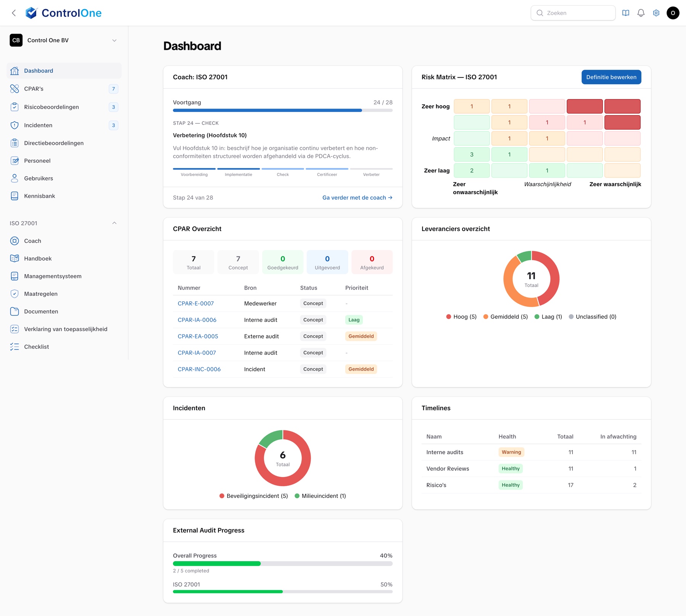Image resolution: width=686 pixels, height=616 pixels.
Task: Click the Personeel icon
Action: pyautogui.click(x=14, y=161)
